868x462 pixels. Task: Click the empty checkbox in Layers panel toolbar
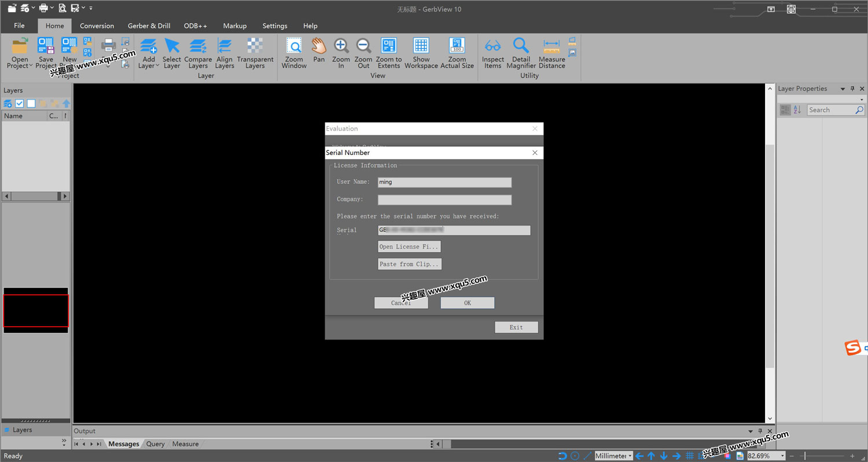[x=31, y=104]
